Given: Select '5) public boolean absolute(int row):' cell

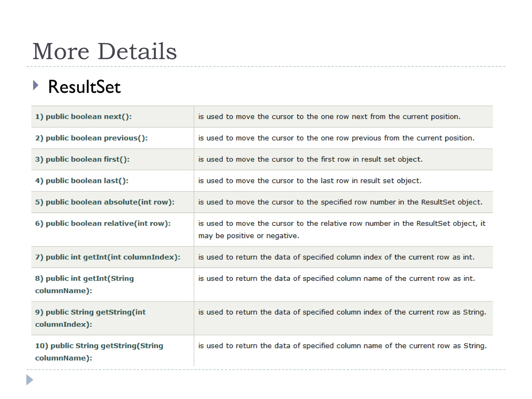Looking at the screenshot, I should tap(112, 202).
